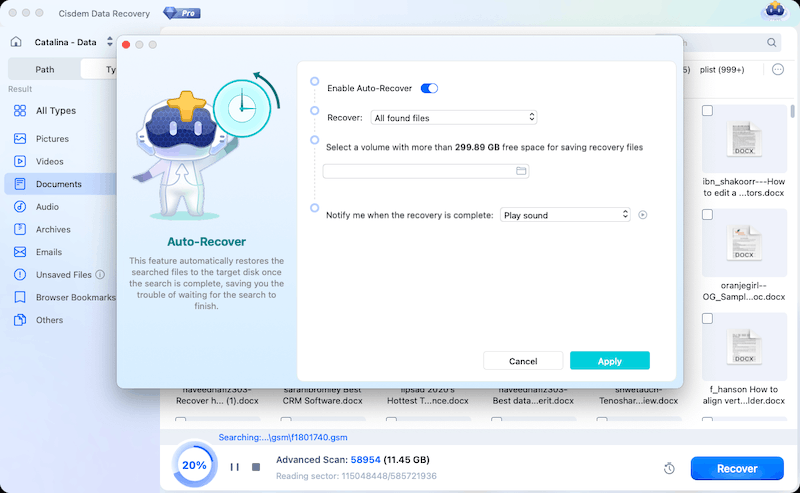The width and height of the screenshot is (800, 493).
Task: Open the f_hanson How to align thumbnail
Action: pyautogui.click(x=744, y=347)
